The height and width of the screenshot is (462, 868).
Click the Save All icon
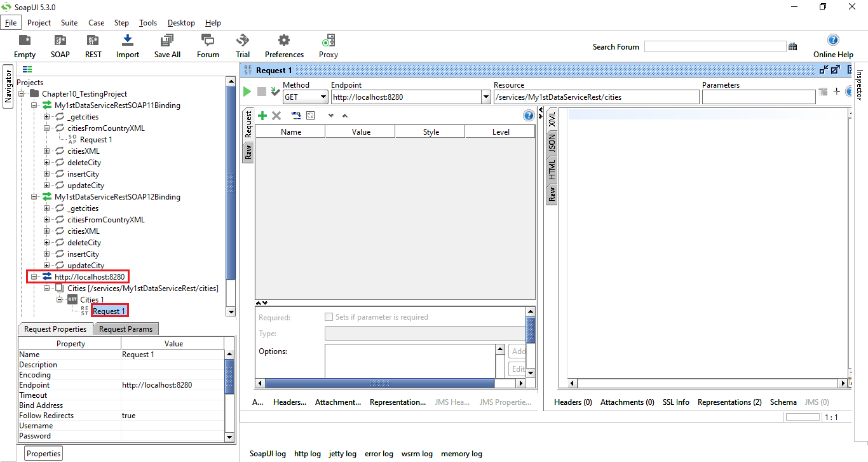pyautogui.click(x=167, y=41)
